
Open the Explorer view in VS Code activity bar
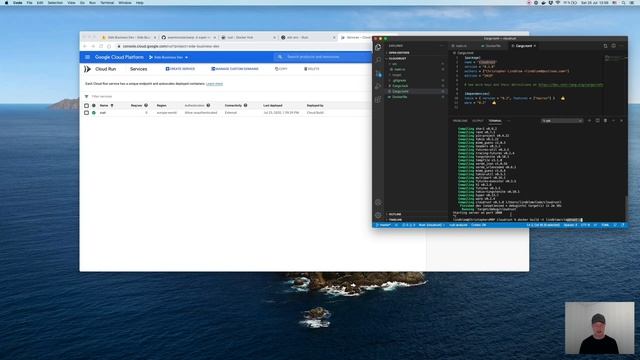[378, 47]
